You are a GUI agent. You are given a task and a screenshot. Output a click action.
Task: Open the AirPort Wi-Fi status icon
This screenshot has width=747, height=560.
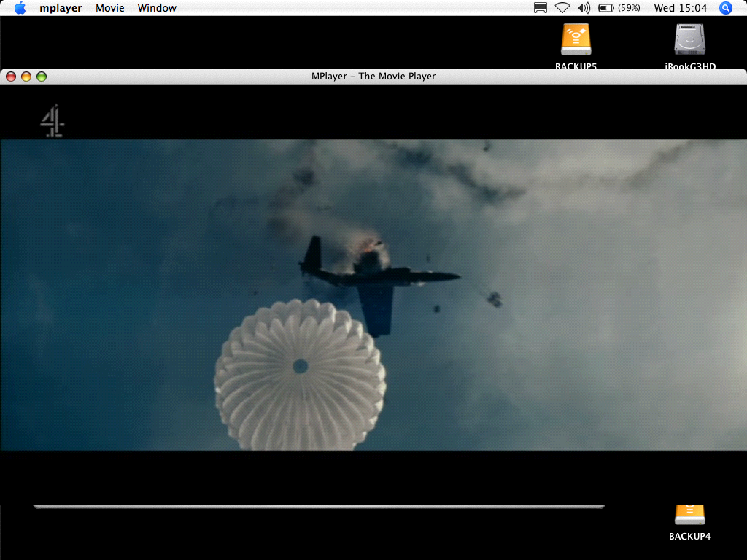coord(562,8)
